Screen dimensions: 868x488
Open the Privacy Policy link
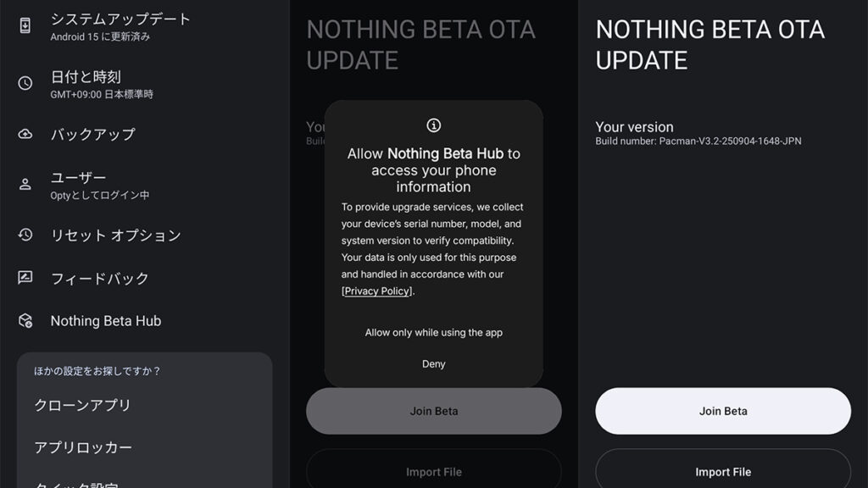[377, 291]
